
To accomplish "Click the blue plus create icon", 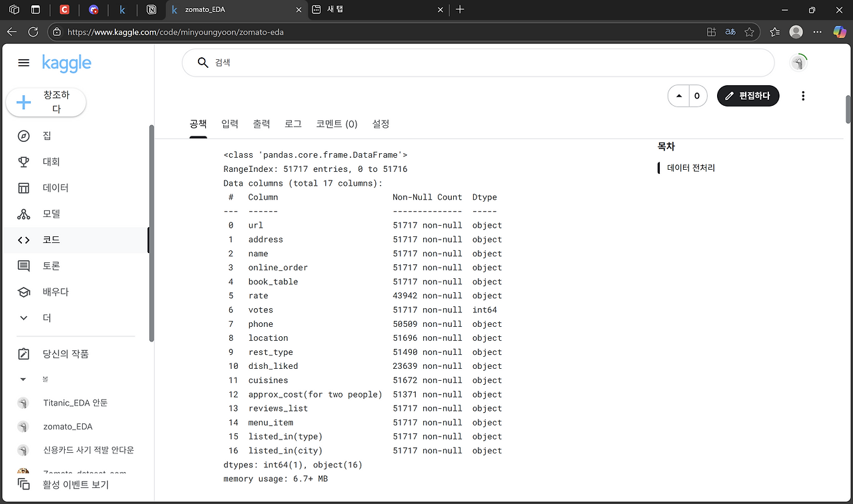I will pyautogui.click(x=23, y=102).
